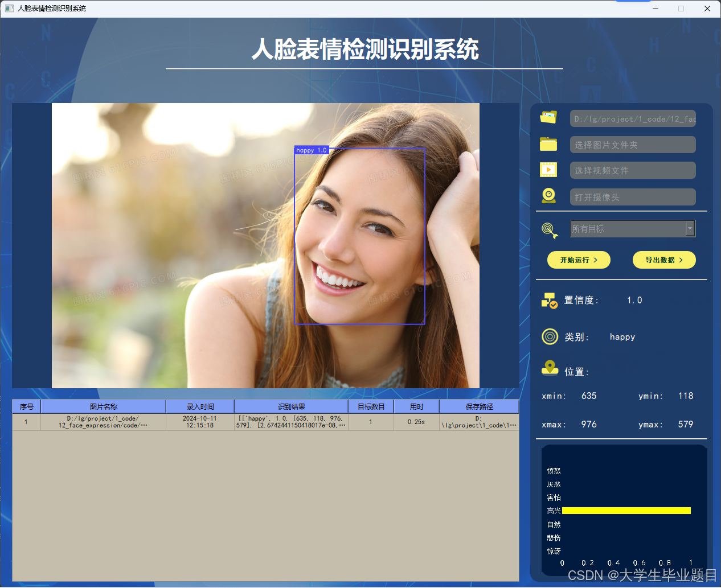Click the location (位置) pin icon

(x=550, y=368)
